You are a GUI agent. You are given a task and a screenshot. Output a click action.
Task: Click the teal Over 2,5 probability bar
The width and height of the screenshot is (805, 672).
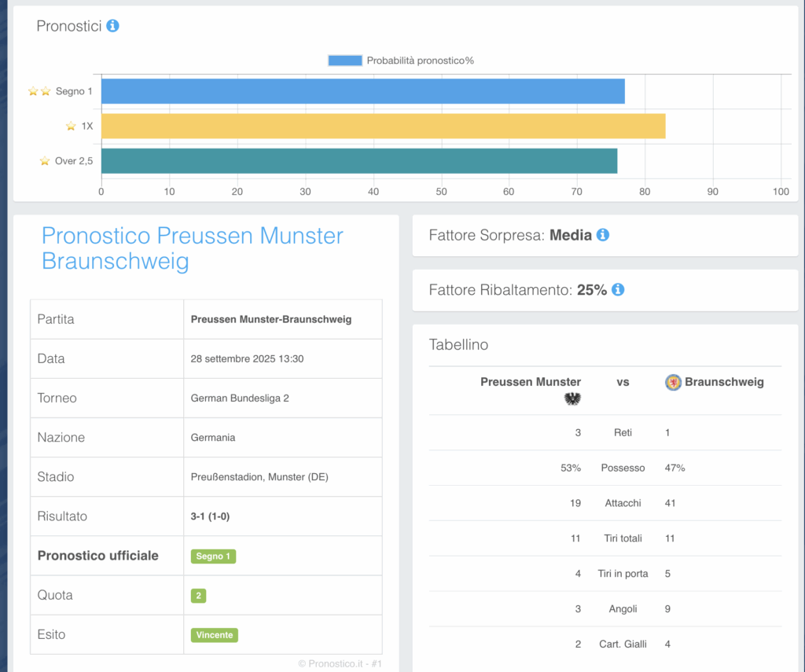click(x=358, y=161)
